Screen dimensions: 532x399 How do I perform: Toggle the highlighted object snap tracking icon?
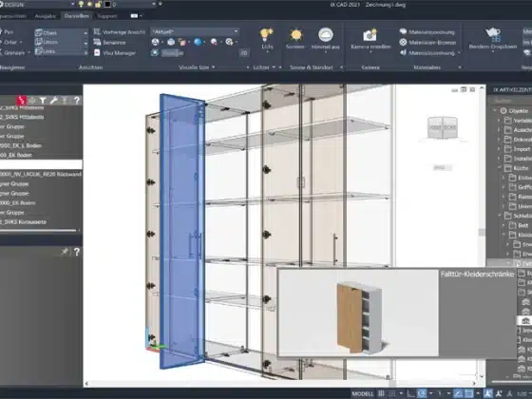458,393
